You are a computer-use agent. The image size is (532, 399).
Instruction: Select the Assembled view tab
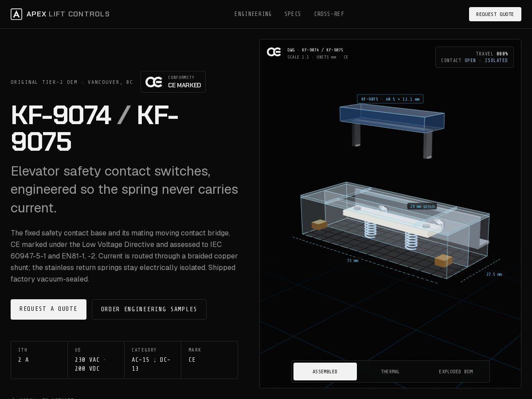(x=325, y=372)
